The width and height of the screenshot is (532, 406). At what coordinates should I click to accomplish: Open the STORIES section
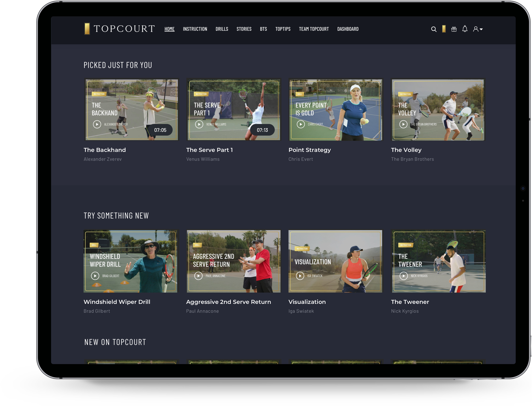pyautogui.click(x=244, y=29)
